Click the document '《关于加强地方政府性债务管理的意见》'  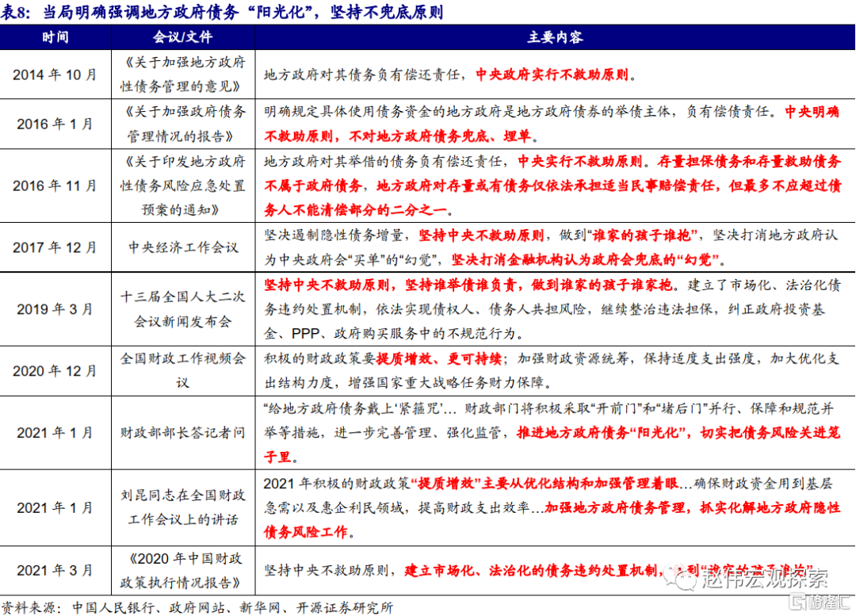[183, 75]
